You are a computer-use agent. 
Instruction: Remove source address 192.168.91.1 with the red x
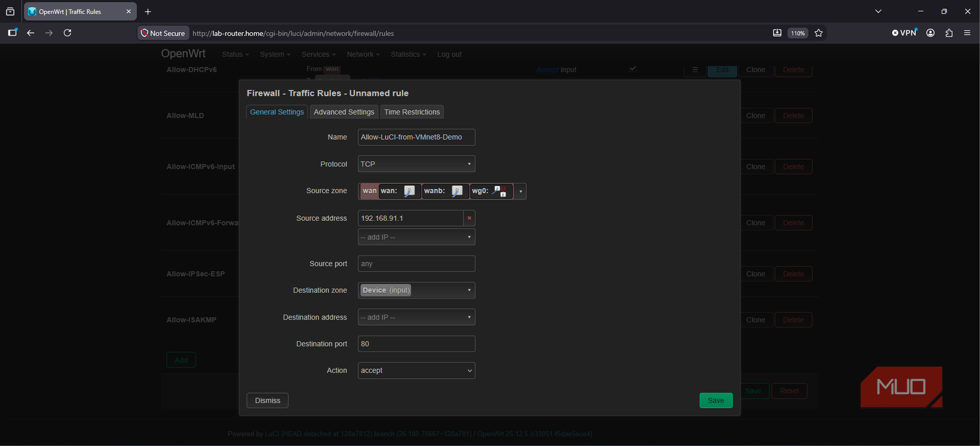[469, 219]
